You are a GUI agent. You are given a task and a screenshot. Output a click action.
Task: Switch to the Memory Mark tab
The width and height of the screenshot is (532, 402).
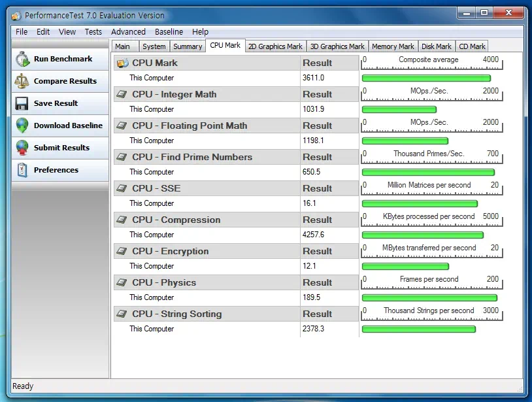tap(393, 46)
